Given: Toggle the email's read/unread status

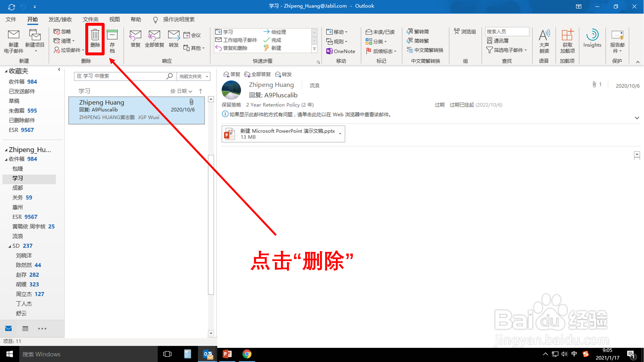Looking at the screenshot, I should pos(381,32).
